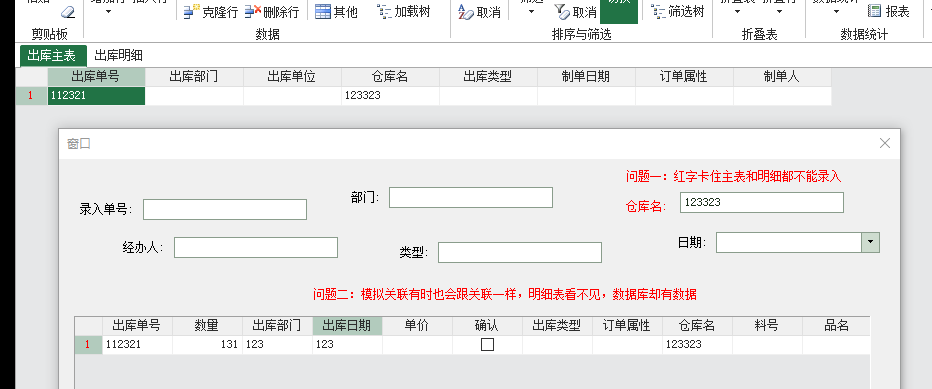
Task: Select the 确认 column header
Action: [x=487, y=326]
